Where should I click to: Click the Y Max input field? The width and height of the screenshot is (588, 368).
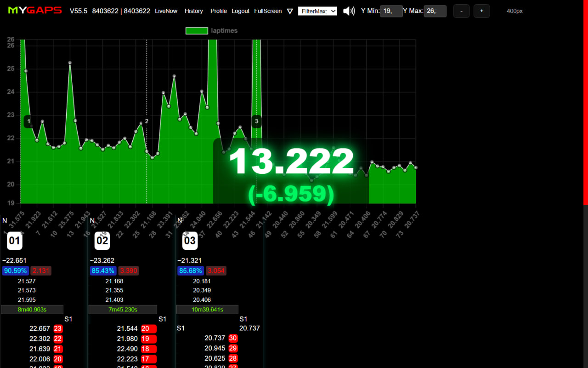[x=435, y=11]
